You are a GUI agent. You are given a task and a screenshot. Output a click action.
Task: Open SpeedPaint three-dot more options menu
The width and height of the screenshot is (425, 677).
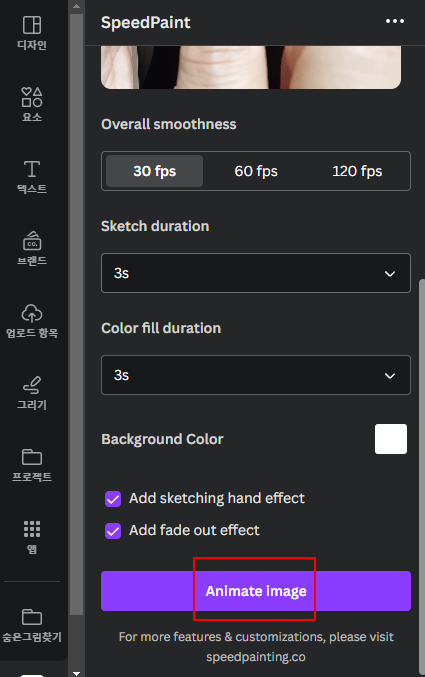coord(395,21)
